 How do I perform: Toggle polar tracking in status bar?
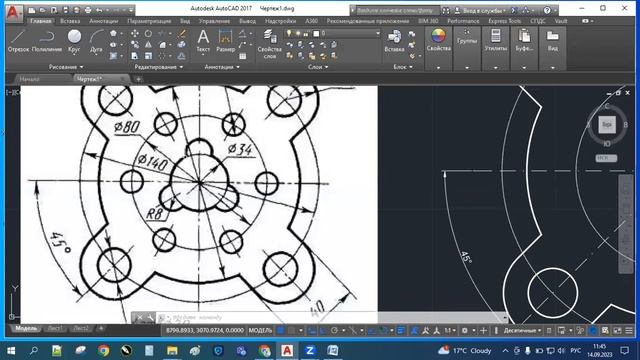(334, 330)
